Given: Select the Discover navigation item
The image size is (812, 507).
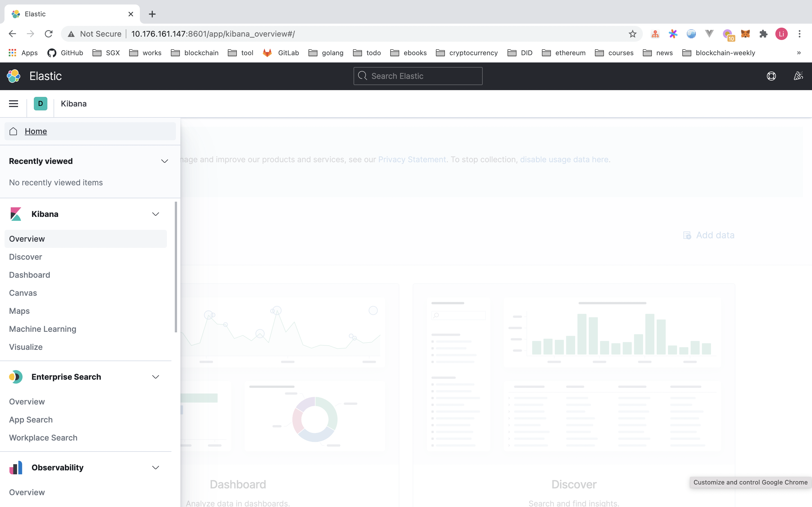Looking at the screenshot, I should [25, 256].
